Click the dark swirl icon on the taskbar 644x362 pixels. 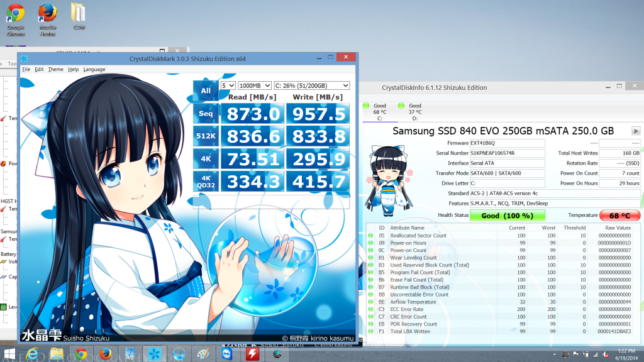pyautogui.click(x=277, y=354)
